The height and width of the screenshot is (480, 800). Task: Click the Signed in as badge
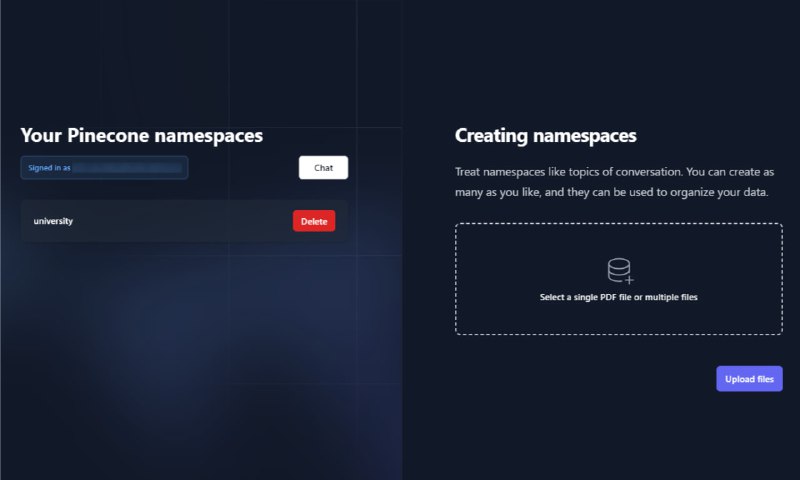click(104, 167)
